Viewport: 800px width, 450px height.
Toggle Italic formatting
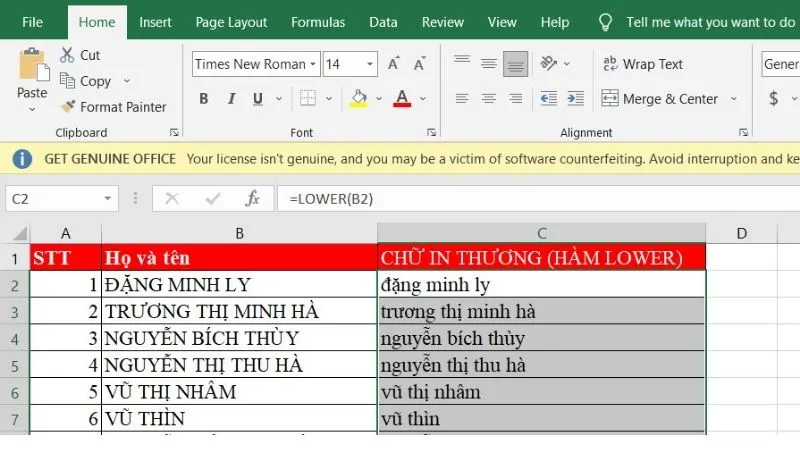coord(232,99)
